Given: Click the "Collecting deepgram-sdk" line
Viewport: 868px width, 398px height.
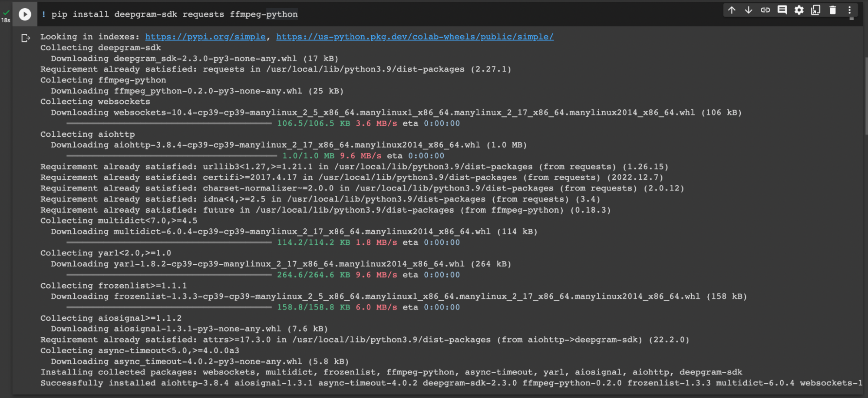Looking at the screenshot, I should [x=100, y=48].
